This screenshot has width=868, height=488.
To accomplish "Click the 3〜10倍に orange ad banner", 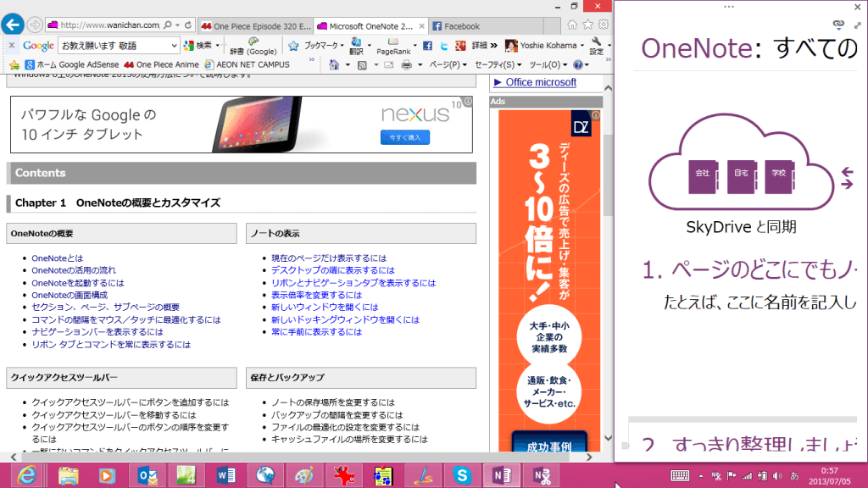I will tap(549, 280).
